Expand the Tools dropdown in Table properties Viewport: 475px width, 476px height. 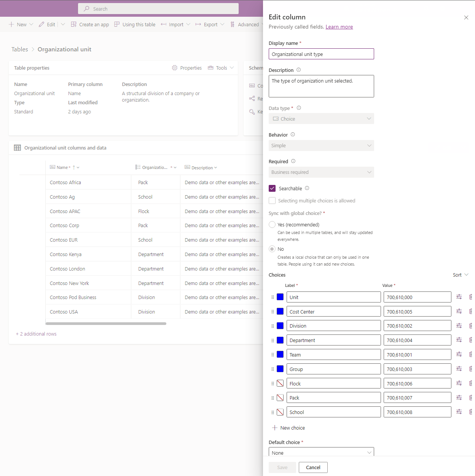221,68
